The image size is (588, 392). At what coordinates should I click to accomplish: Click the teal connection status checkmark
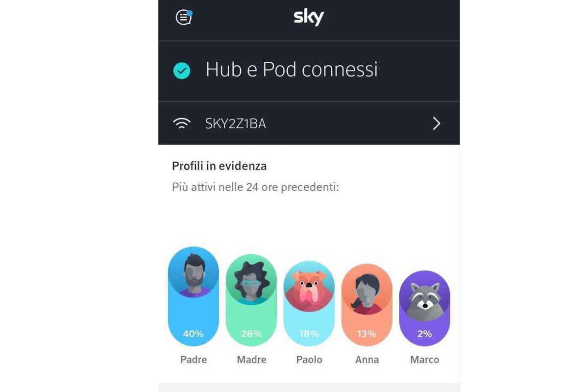pyautogui.click(x=182, y=72)
